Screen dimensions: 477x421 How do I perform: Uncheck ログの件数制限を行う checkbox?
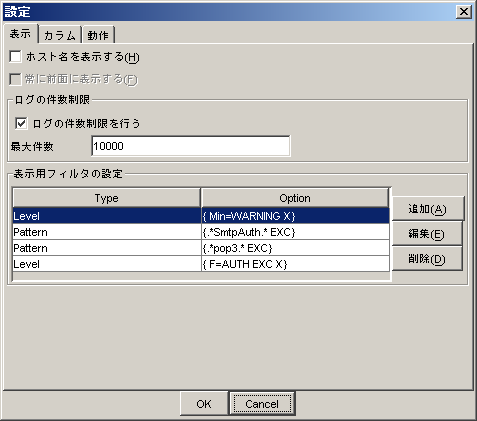[21, 123]
